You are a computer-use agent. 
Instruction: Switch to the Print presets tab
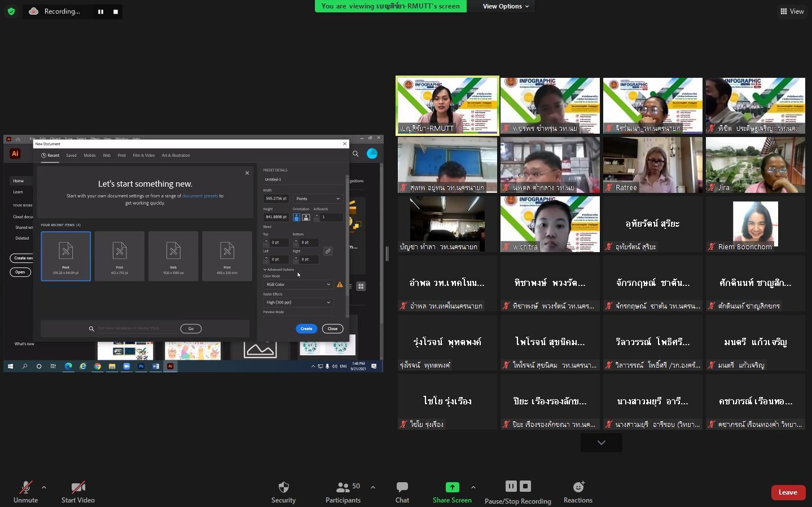(121, 156)
